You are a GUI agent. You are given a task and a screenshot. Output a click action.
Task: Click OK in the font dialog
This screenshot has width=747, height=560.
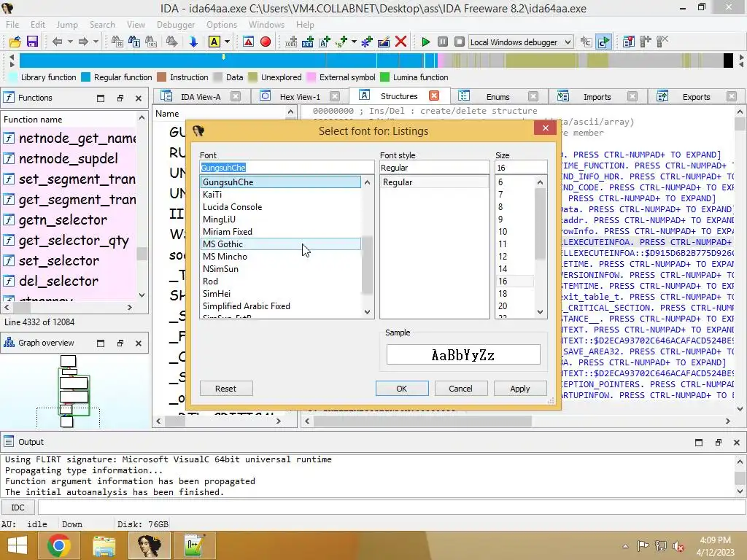point(402,389)
